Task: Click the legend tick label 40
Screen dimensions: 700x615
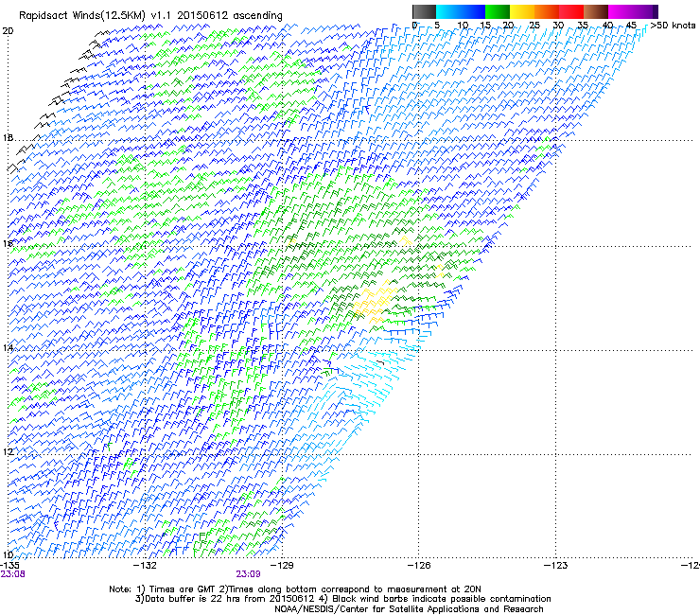Action: click(x=607, y=26)
